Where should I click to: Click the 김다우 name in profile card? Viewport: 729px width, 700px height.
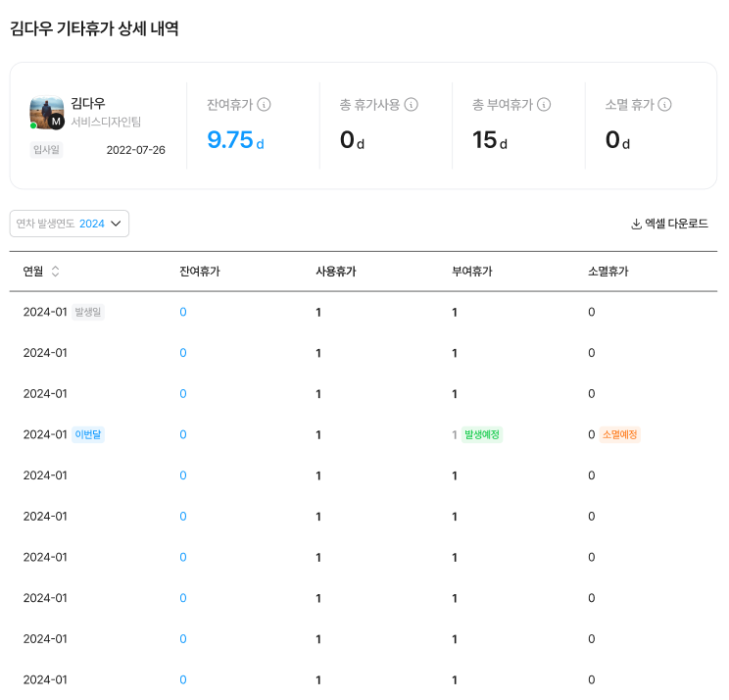(88, 104)
